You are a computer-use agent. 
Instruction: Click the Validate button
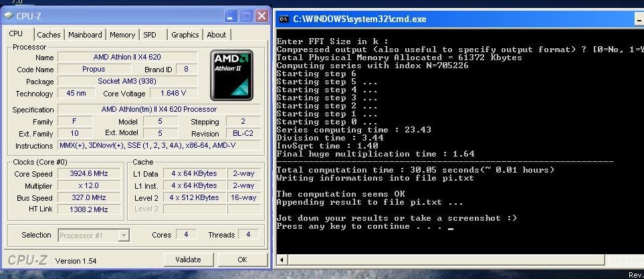(188, 260)
